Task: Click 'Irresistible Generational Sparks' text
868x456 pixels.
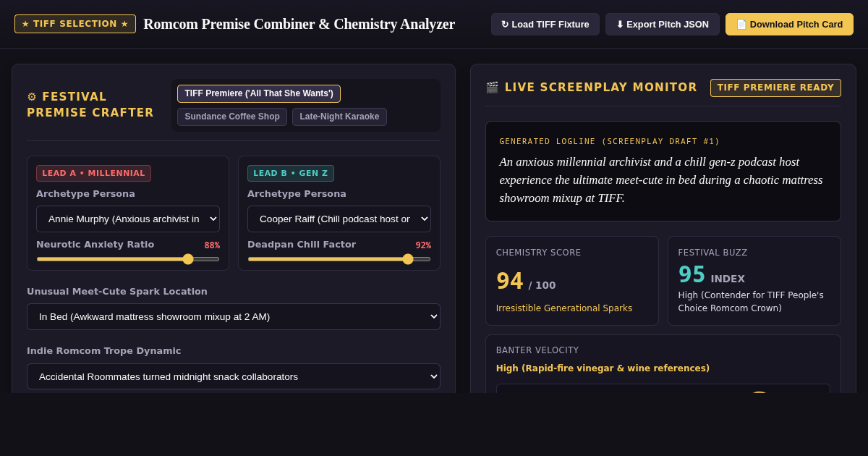Action: 564,308
